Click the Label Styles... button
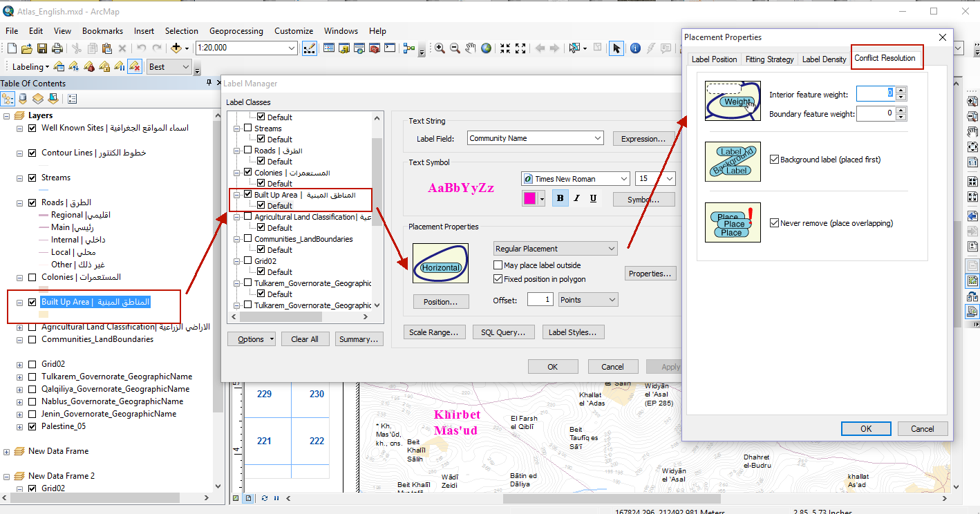Viewport: 980px width, 514px height. (x=573, y=332)
